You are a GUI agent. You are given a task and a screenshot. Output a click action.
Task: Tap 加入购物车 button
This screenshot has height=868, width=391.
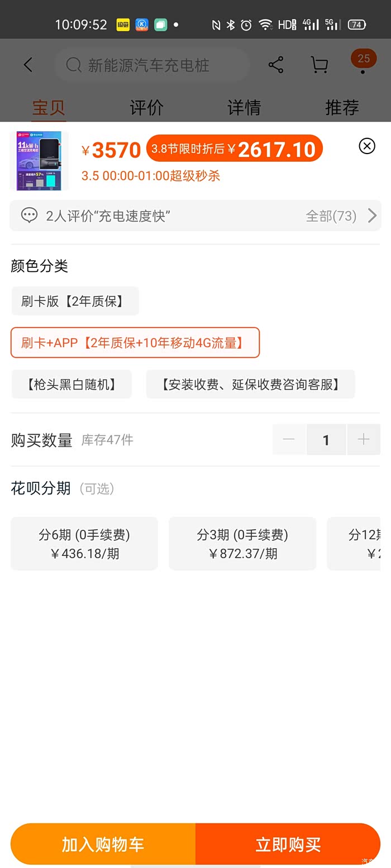tap(103, 844)
